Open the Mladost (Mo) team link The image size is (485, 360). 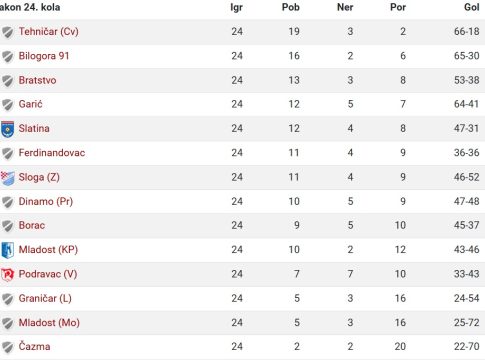click(x=49, y=322)
